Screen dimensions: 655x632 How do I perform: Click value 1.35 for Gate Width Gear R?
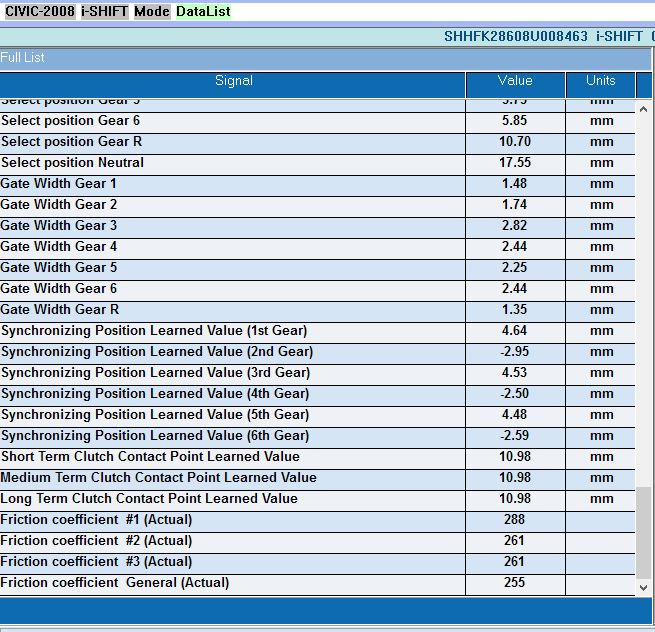click(515, 310)
